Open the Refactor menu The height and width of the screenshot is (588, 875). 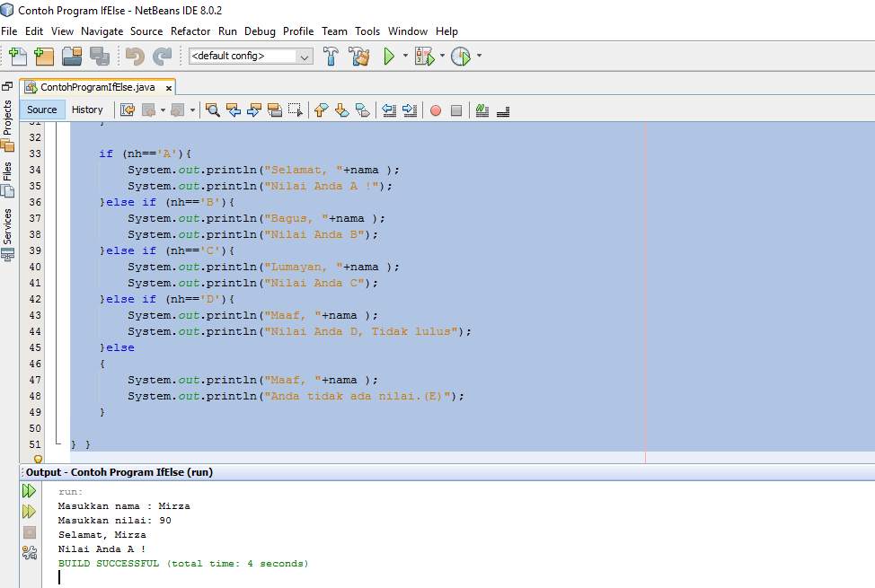pyautogui.click(x=190, y=31)
